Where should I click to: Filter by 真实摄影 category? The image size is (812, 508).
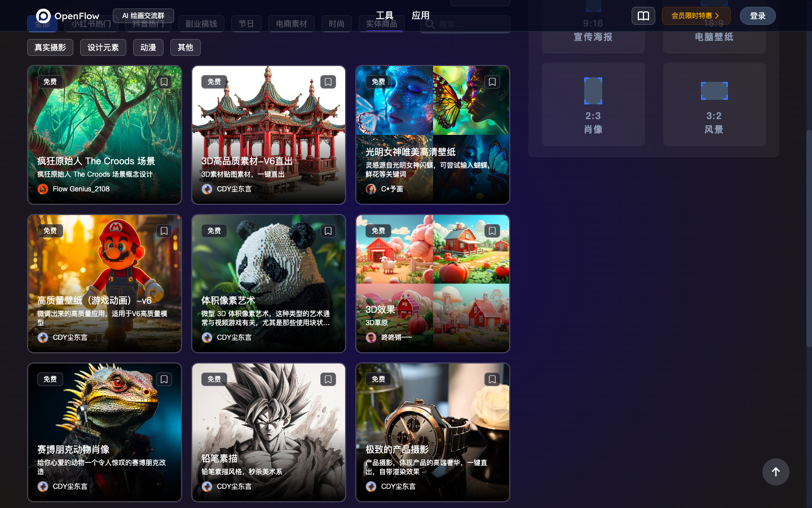tap(50, 47)
